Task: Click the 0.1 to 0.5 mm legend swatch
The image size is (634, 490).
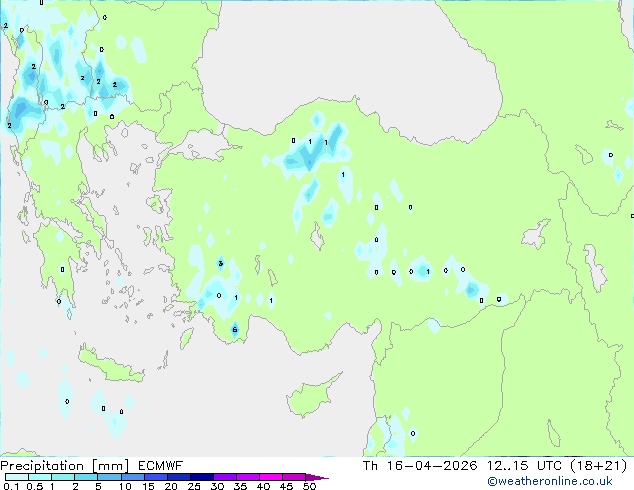Action: click(x=17, y=477)
